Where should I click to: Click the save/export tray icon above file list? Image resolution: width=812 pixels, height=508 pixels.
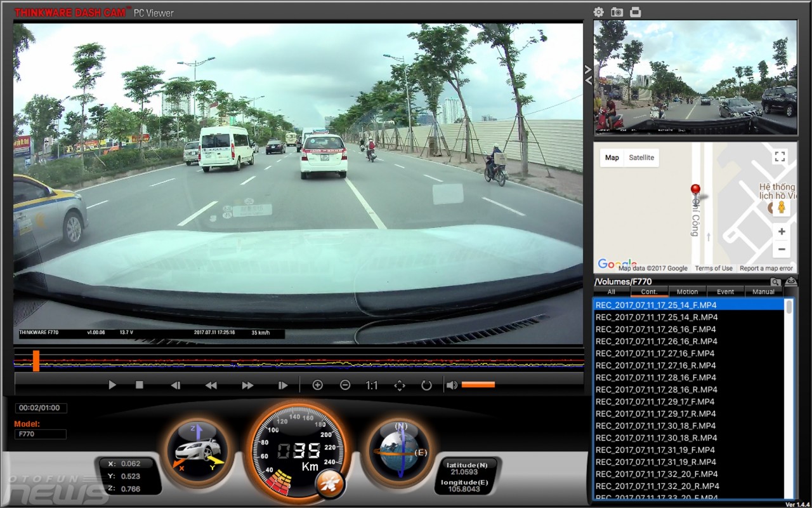790,282
